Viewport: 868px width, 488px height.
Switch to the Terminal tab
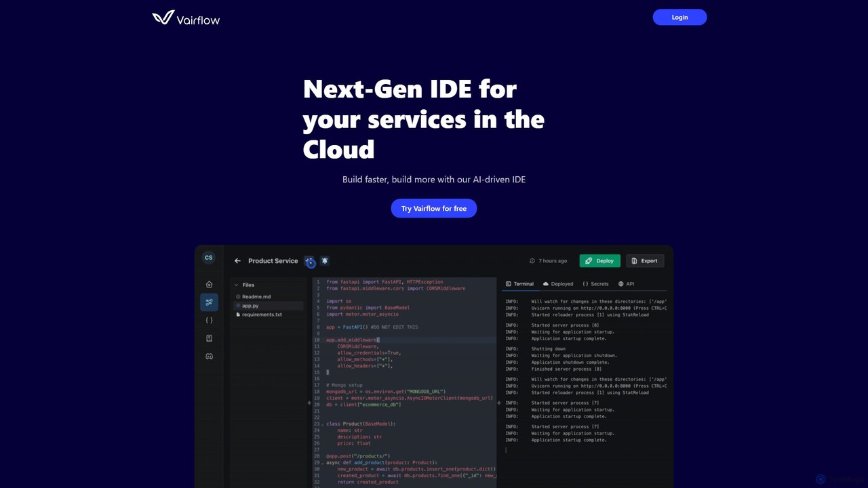point(519,284)
